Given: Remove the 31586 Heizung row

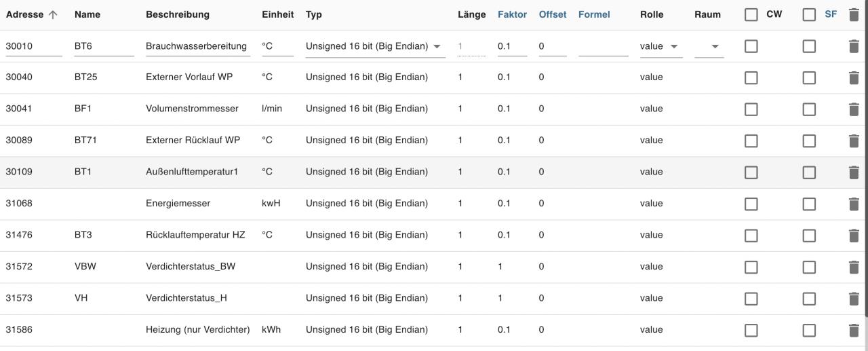Looking at the screenshot, I should pos(854,330).
